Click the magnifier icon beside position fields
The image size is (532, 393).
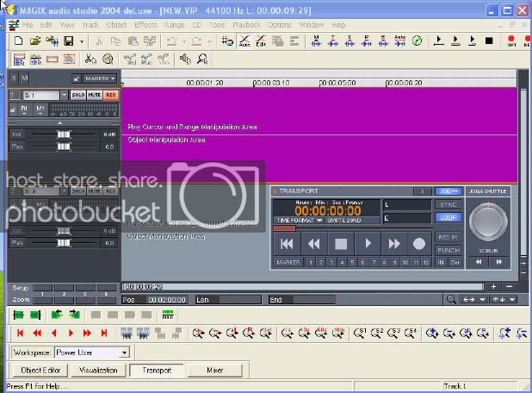coord(451,299)
